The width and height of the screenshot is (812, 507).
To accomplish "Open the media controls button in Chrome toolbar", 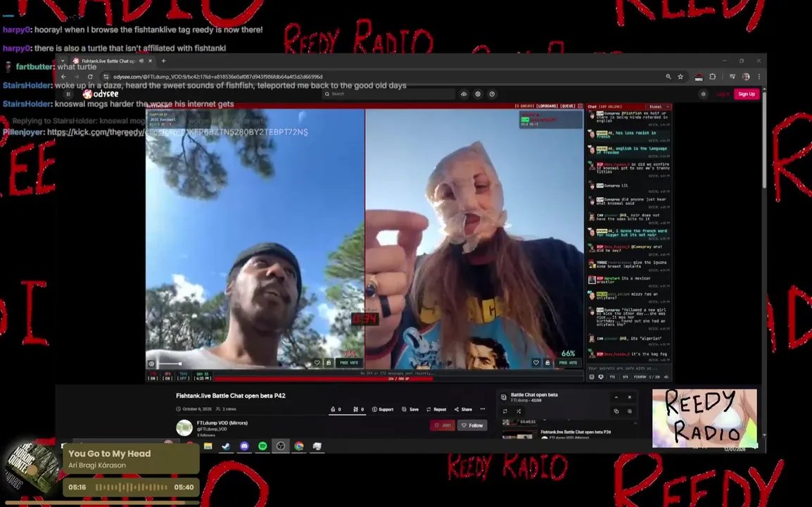I will [x=732, y=77].
